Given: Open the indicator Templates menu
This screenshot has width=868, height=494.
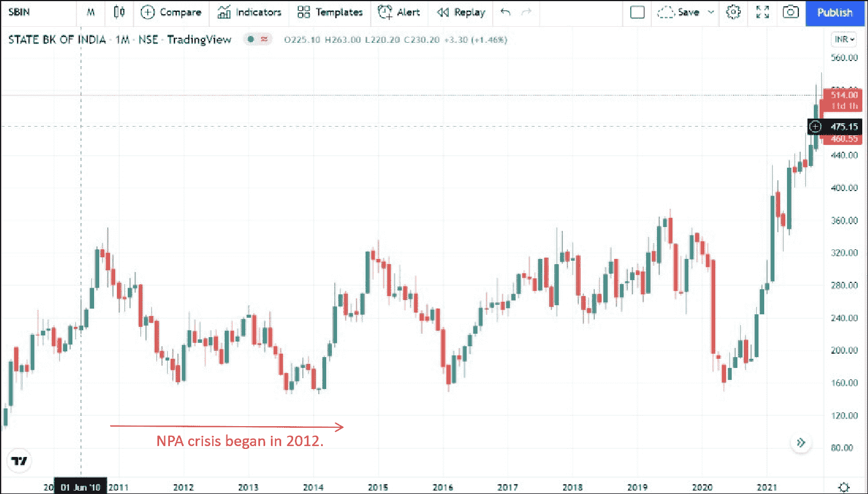Looking at the screenshot, I should click(x=330, y=12).
